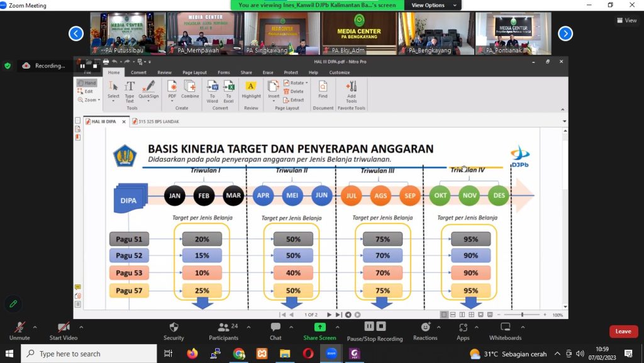644x363 pixels.
Task: Open the Participants panel
Action: (x=223, y=328)
